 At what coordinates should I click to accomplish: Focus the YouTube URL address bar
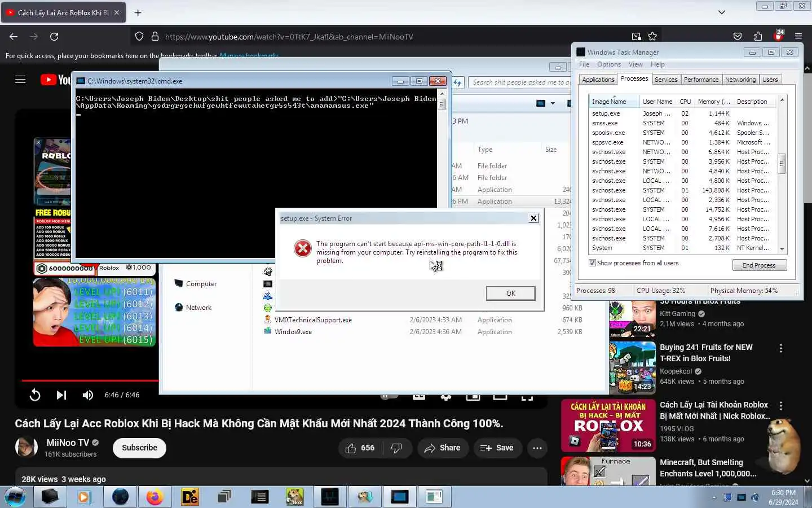pyautogui.click(x=395, y=37)
